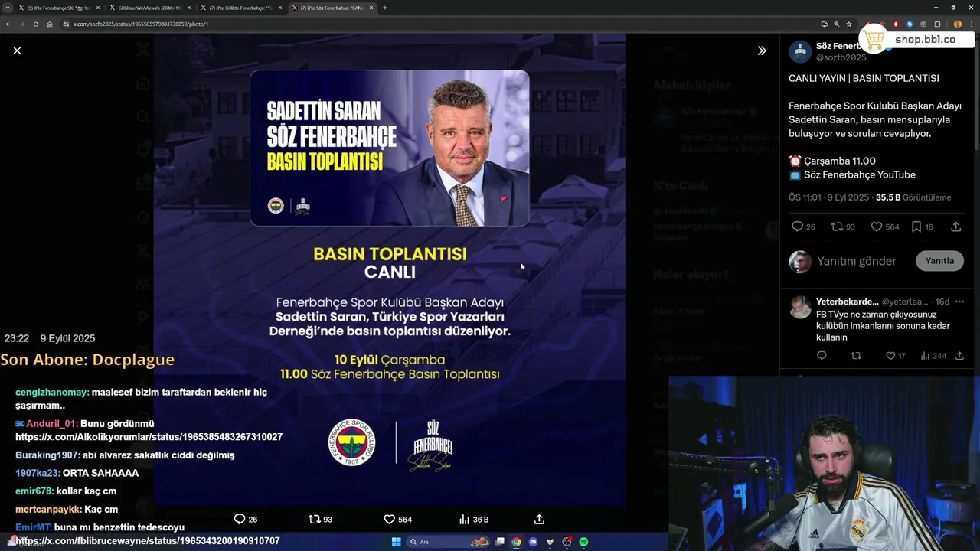This screenshot has height=551, width=980.
Task: Select the active 'X'te Söz Fenerbahçe' tab
Action: (332, 8)
